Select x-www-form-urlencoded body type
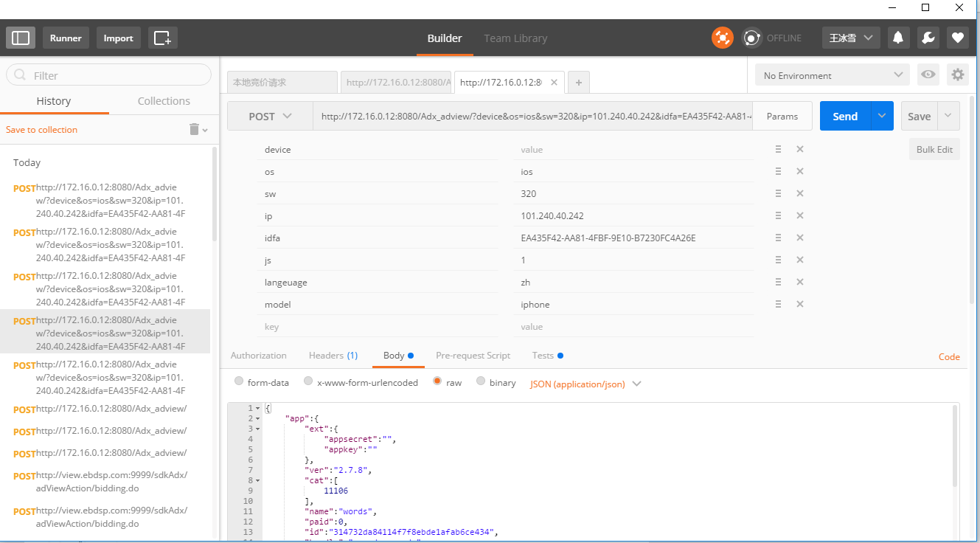 [307, 381]
